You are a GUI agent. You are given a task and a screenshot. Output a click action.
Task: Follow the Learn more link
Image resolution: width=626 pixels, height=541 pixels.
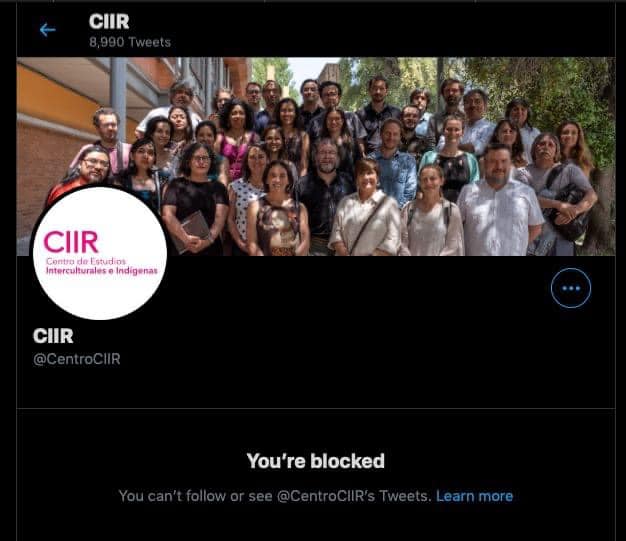(x=474, y=496)
